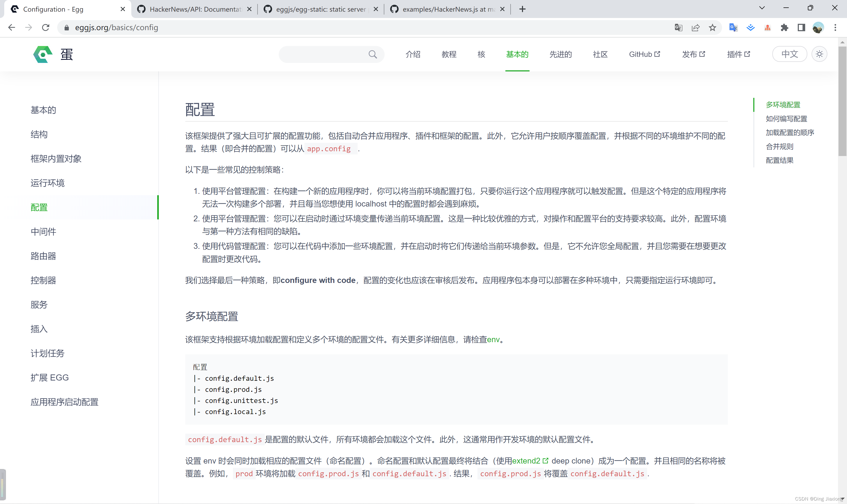Open 应用程序启动配置 in the sidebar
This screenshot has width=847, height=504.
coord(65,402)
